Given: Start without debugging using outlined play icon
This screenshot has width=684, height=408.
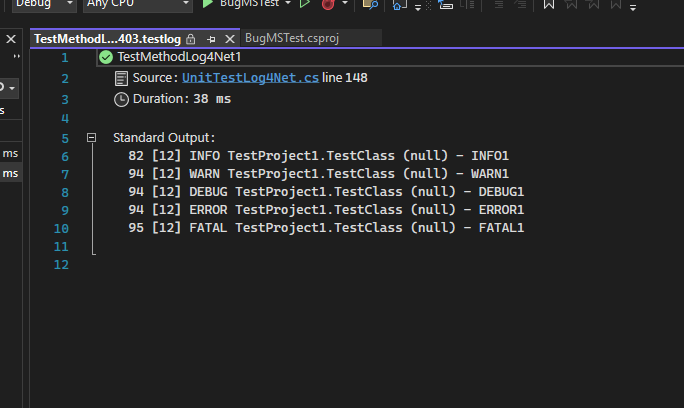Looking at the screenshot, I should [x=305, y=4].
